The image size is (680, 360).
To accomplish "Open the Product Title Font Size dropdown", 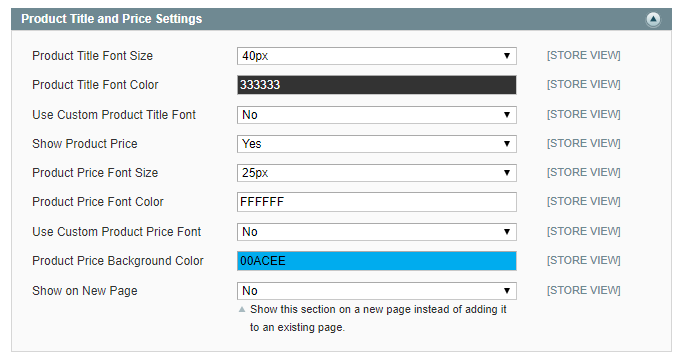I will point(376,56).
